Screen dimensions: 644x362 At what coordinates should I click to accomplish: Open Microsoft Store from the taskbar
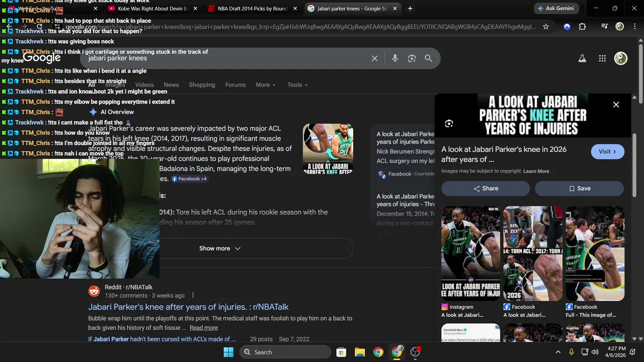click(341, 352)
